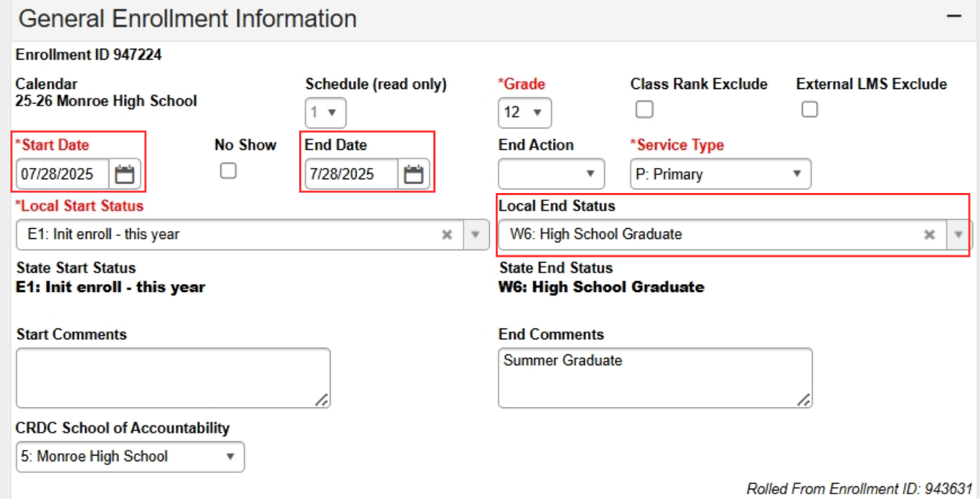Viewport: 980px width, 500px height.
Task: Open the CRDC School of Accountability dropdown
Action: 130,457
